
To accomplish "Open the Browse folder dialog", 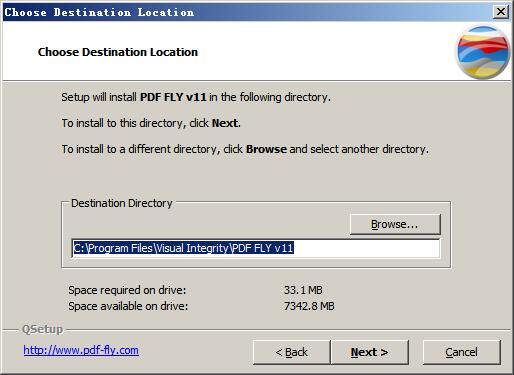I will point(395,224).
